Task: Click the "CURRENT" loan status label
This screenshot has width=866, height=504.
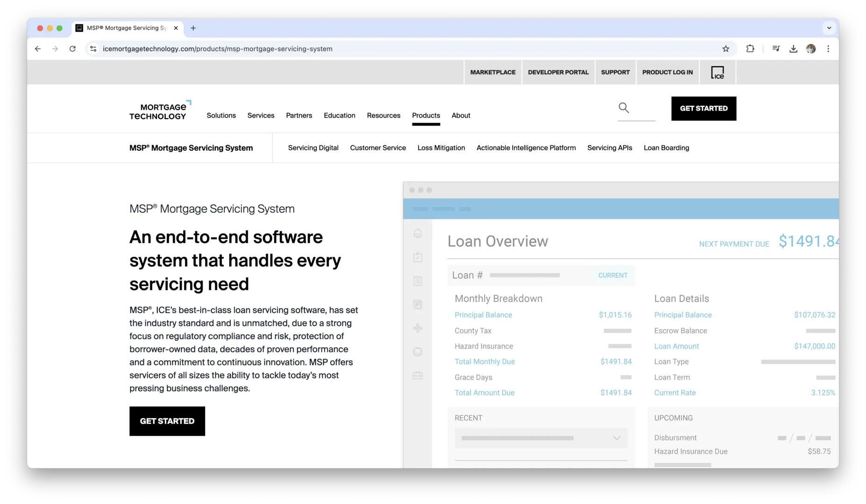Action: (x=613, y=275)
